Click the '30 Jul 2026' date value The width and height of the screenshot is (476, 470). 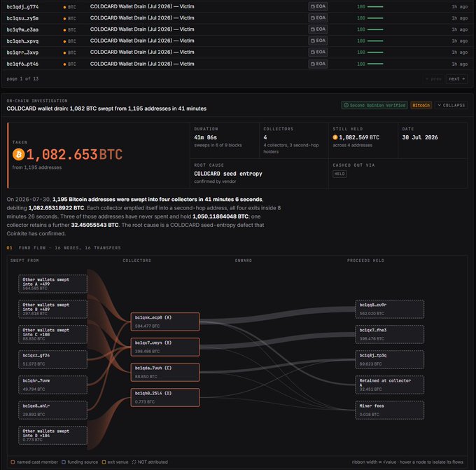420,137
